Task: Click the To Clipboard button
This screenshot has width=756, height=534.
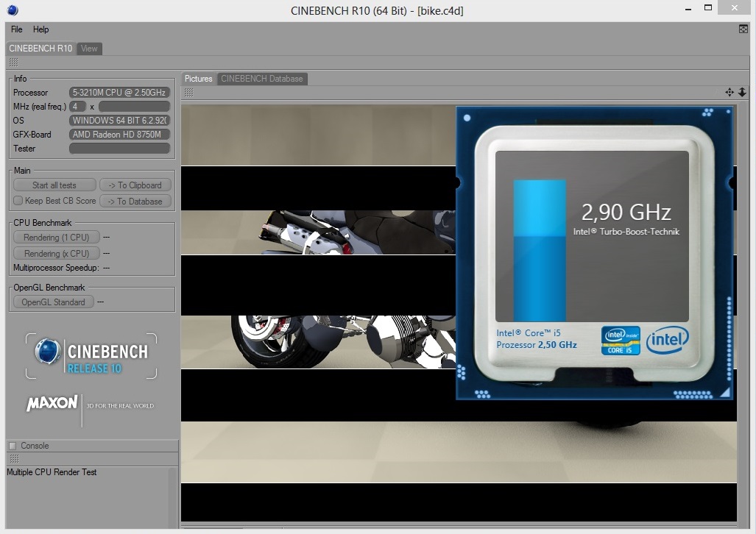Action: (x=135, y=185)
